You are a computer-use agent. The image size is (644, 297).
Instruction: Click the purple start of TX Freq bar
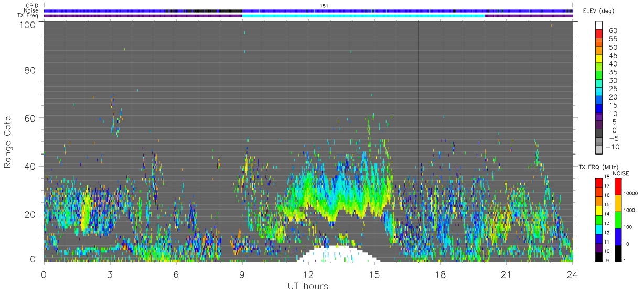(143, 16)
